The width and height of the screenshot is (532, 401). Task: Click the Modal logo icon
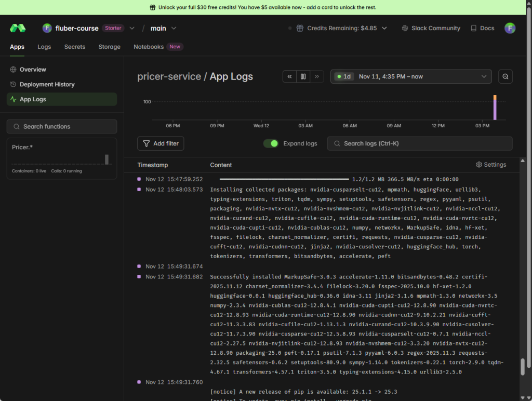click(x=18, y=28)
